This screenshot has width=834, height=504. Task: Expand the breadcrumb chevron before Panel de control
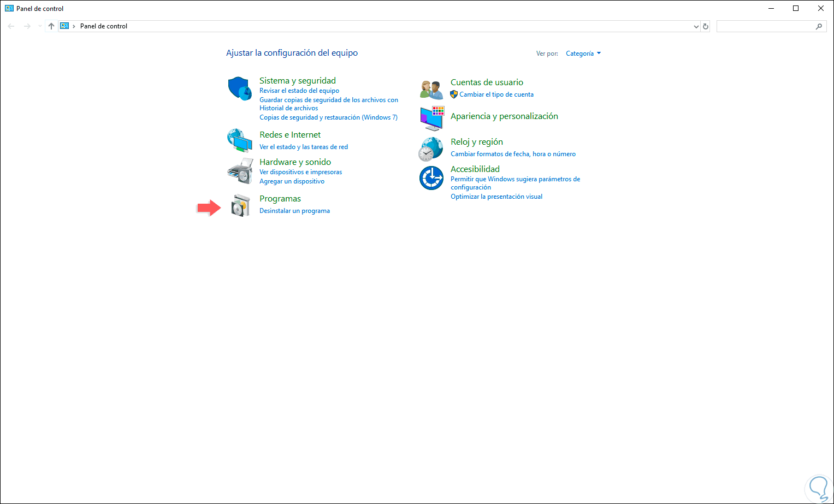74,26
